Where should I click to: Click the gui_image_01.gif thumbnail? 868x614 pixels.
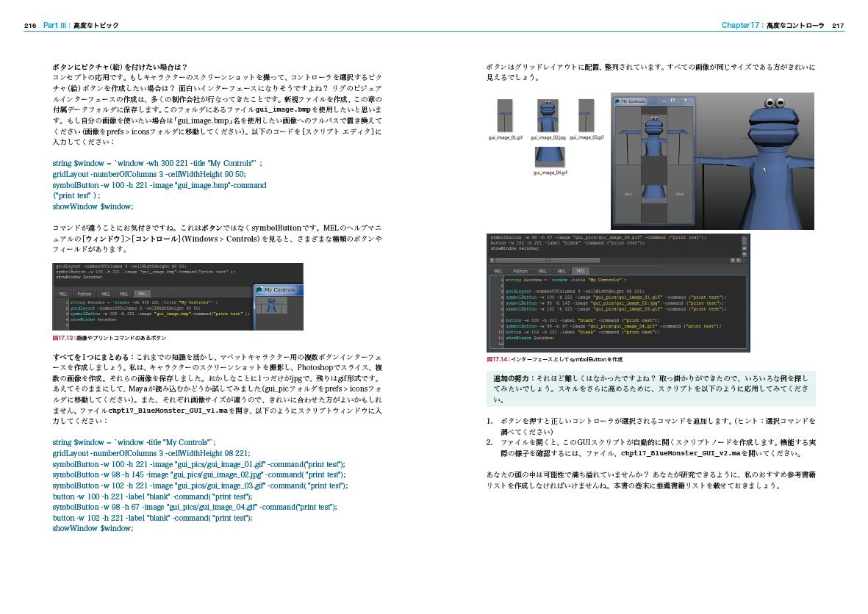click(505, 115)
